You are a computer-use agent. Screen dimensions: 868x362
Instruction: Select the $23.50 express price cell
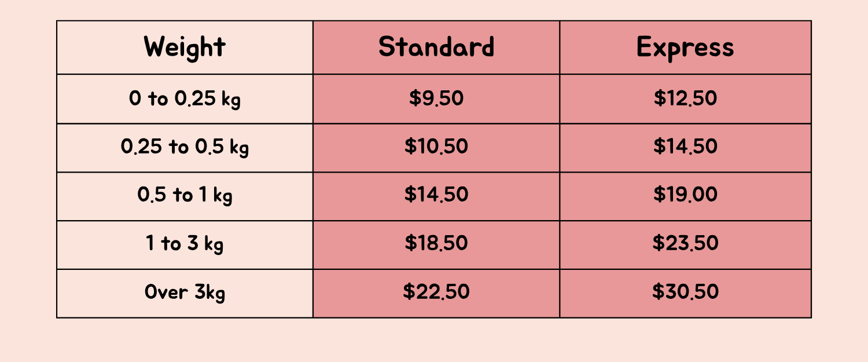click(x=685, y=245)
